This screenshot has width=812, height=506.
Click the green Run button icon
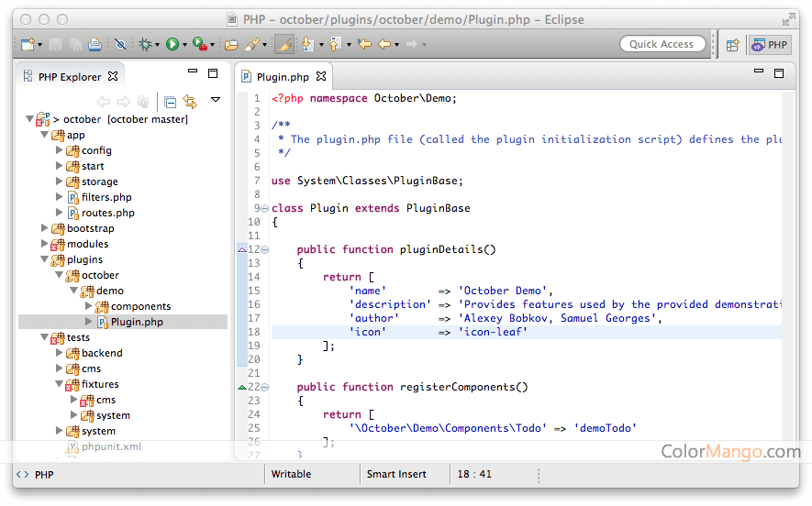click(172, 45)
